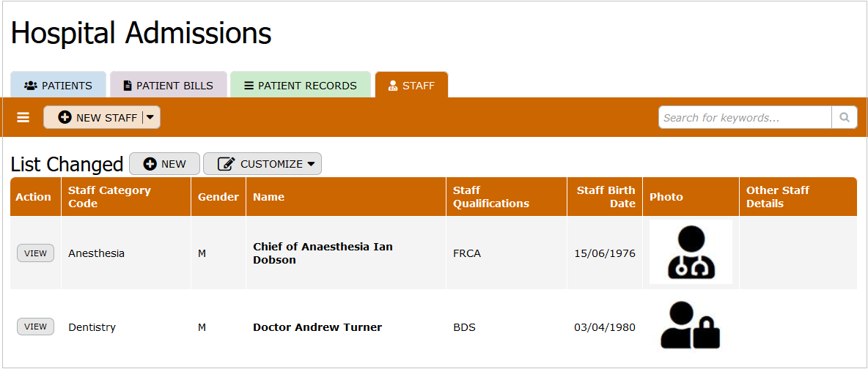The image size is (868, 369).
Task: Click the plus icon on New Staff button
Action: (65, 117)
